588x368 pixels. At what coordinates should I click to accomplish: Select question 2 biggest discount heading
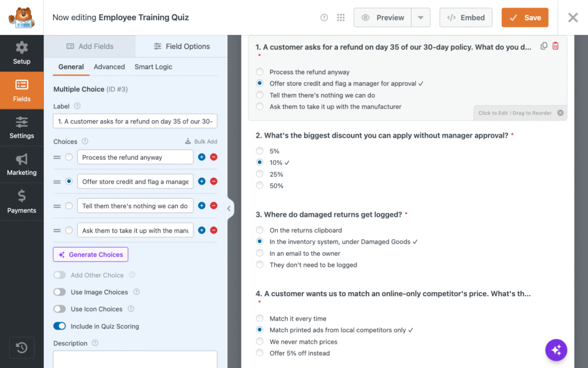(382, 135)
